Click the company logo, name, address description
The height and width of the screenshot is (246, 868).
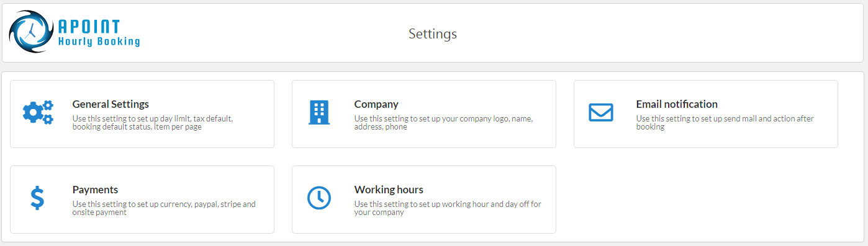[443, 123]
